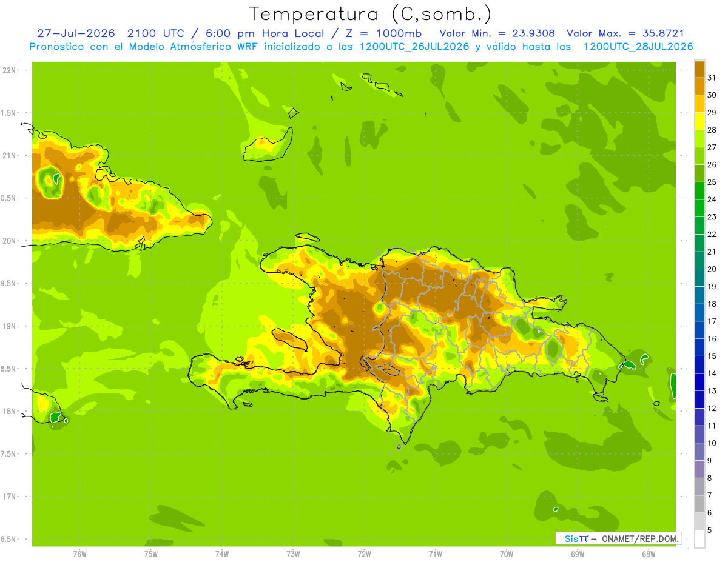This screenshot has height=562, width=728.
Task: Click the legend value label "20"
Action: pos(712,269)
